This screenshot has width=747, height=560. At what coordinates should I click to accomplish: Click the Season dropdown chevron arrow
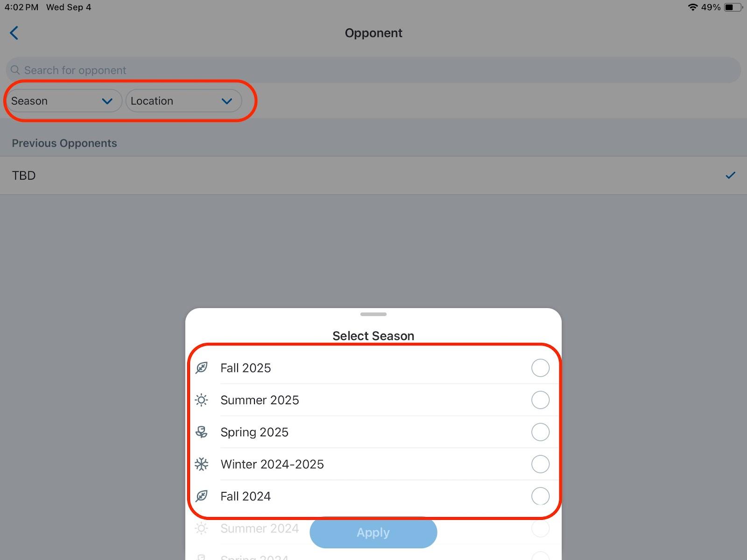coord(107,101)
